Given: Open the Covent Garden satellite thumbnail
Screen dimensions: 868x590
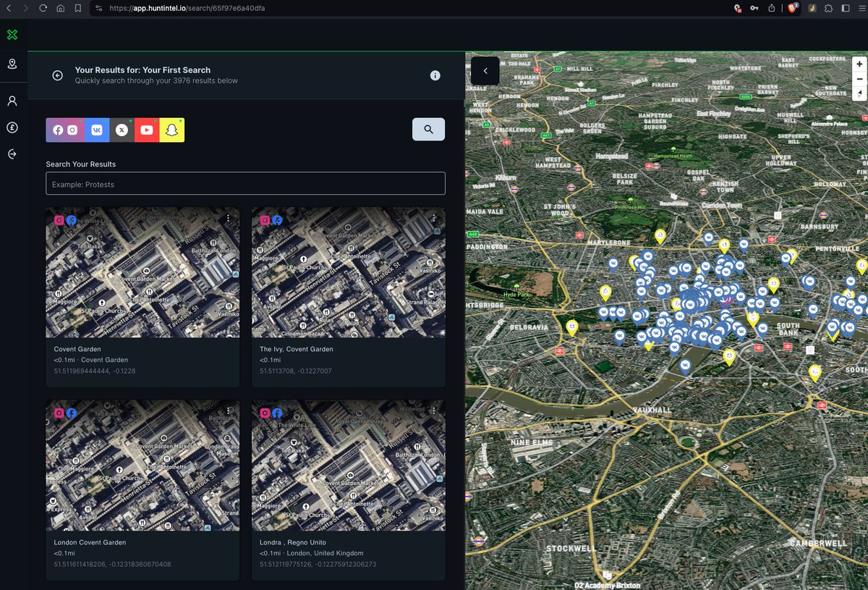Looking at the screenshot, I should tap(142, 272).
